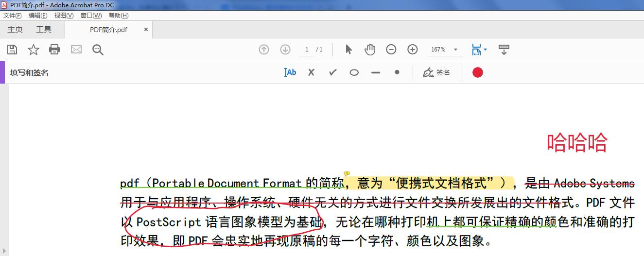Select the checkmark tool
The width and height of the screenshot is (644, 256).
pos(333,72)
